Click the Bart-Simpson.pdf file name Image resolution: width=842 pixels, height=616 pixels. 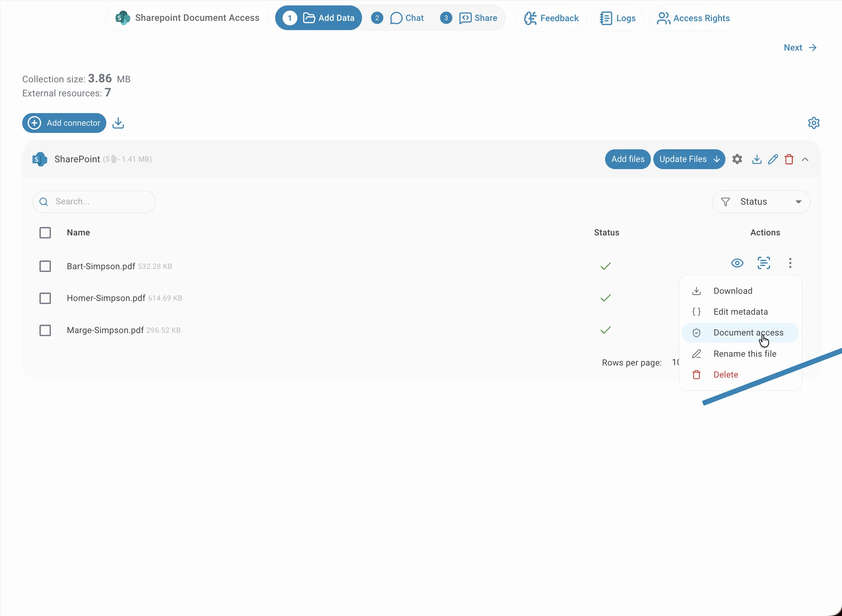pos(101,266)
